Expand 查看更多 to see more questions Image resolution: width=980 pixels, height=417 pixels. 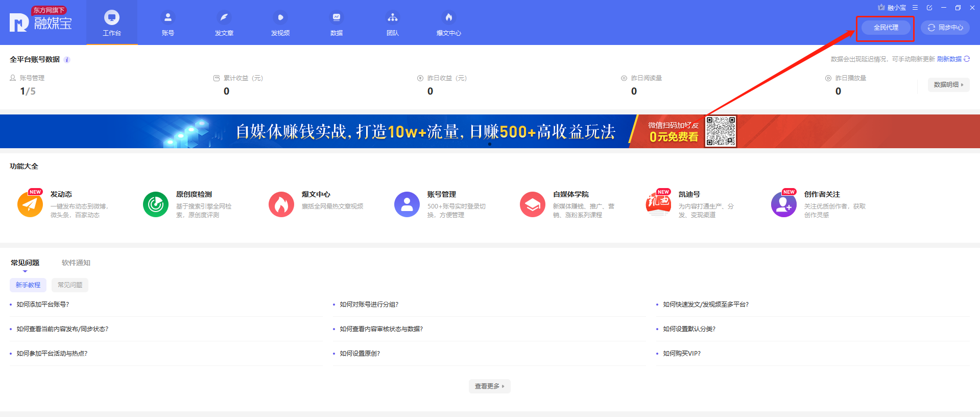pyautogui.click(x=489, y=386)
